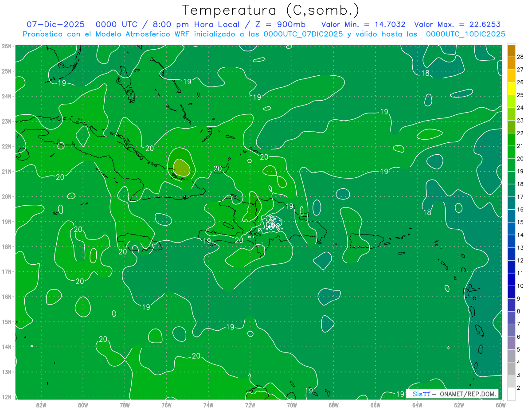This screenshot has height=411, width=532.
Task: Click the yellow swatch in the color scale
Action: tap(511, 88)
